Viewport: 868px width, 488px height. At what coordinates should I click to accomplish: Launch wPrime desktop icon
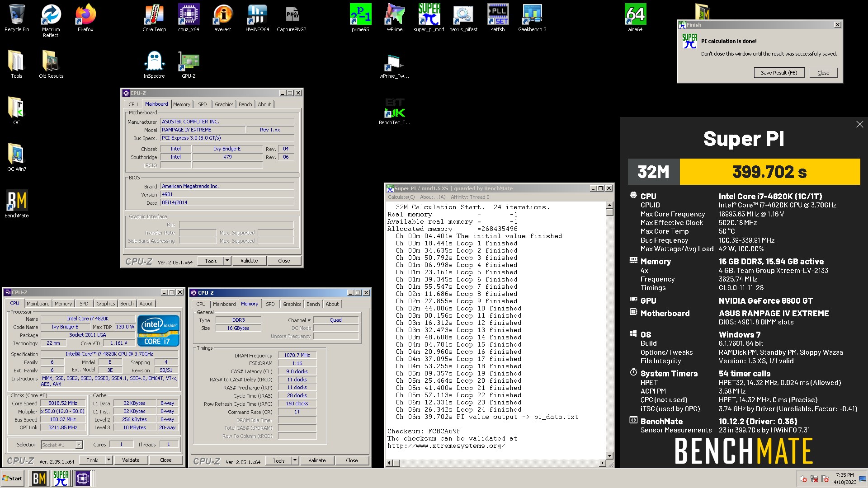click(395, 18)
